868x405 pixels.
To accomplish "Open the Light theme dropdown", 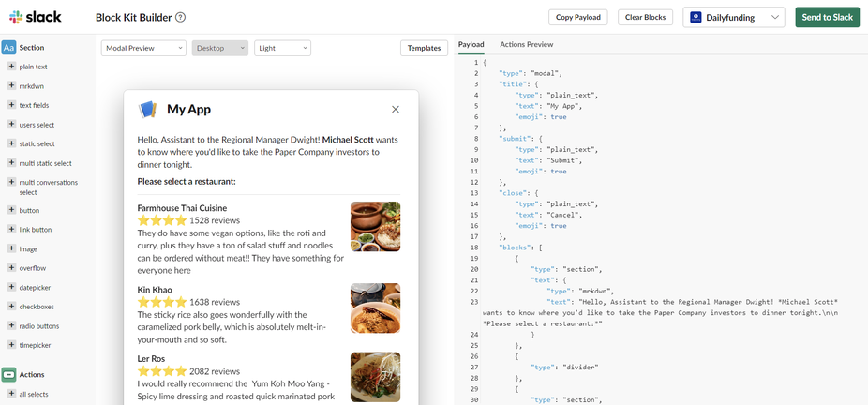I will [x=282, y=48].
